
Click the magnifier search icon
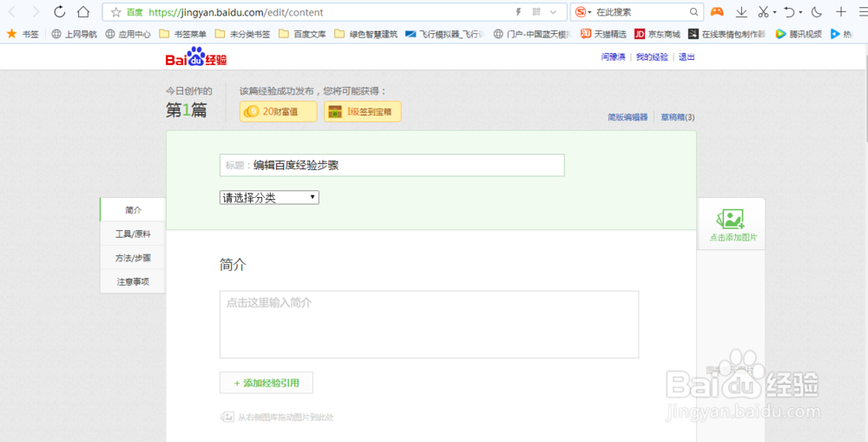tap(694, 11)
